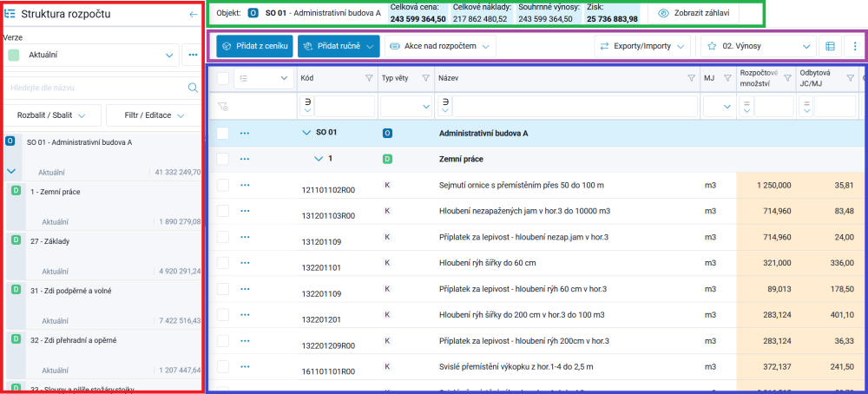
Task: Check the Hloubení nezapažených jam row checkbox
Action: pos(222,211)
